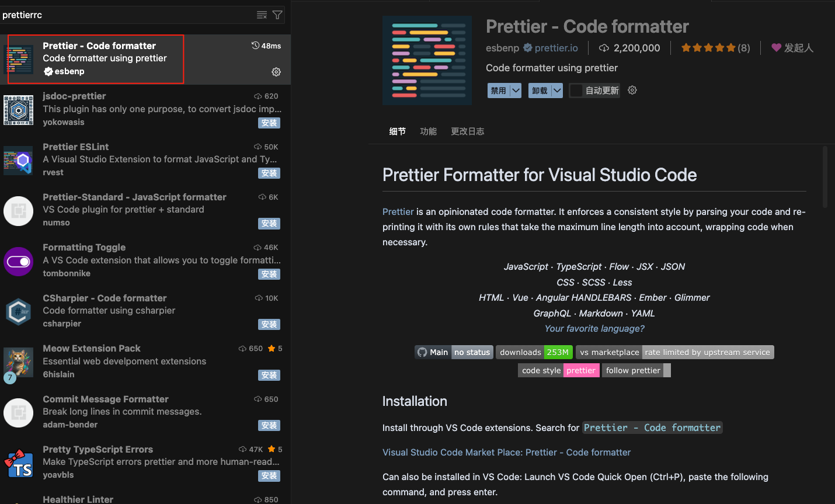Viewport: 835px width, 504px height.
Task: Select the CSharpier - Code formatter title
Action: pyautogui.click(x=105, y=298)
